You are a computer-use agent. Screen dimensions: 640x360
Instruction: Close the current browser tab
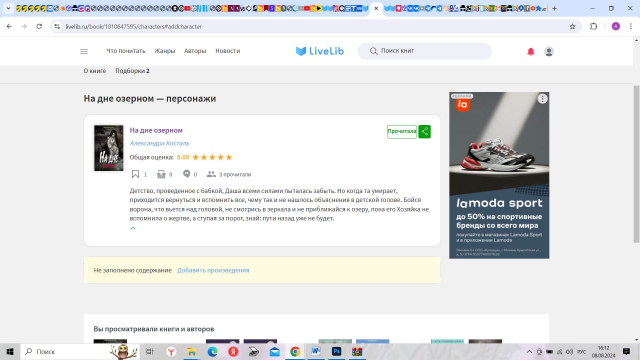pos(376,8)
